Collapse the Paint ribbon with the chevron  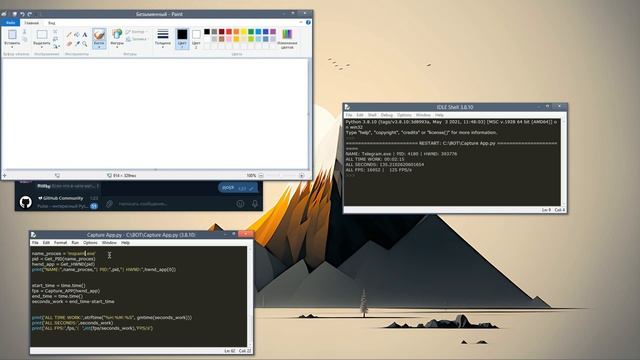coord(301,22)
